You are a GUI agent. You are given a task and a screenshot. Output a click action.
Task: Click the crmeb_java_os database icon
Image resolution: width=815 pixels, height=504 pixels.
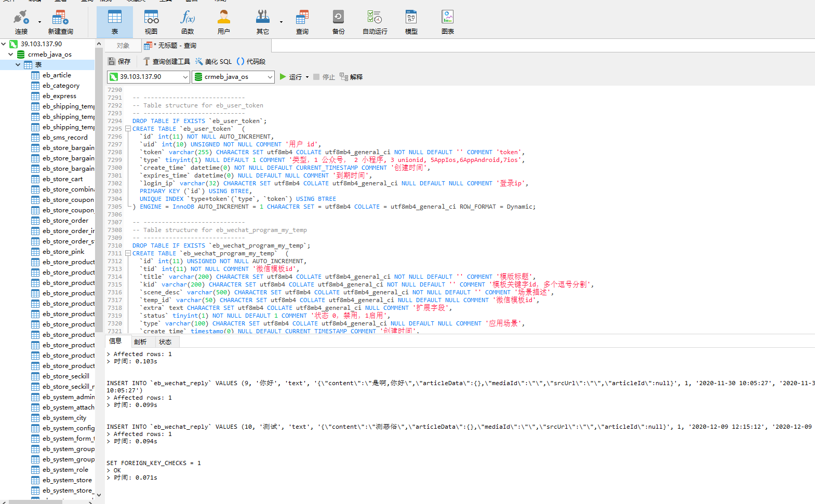(x=21, y=55)
